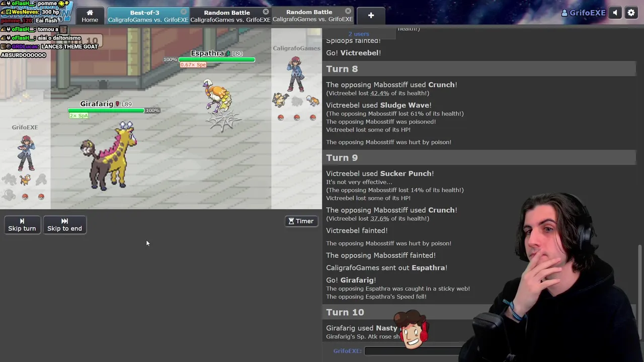Add a new room with plus button

[371, 16]
